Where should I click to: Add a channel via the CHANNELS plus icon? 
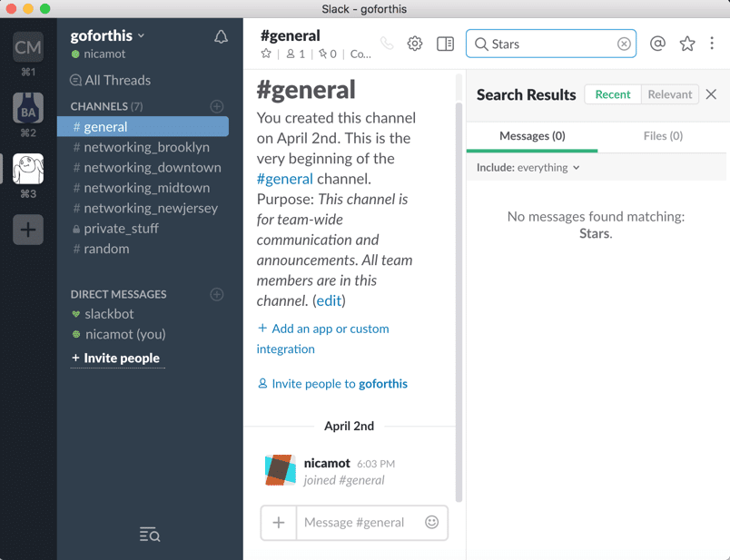pyautogui.click(x=216, y=106)
